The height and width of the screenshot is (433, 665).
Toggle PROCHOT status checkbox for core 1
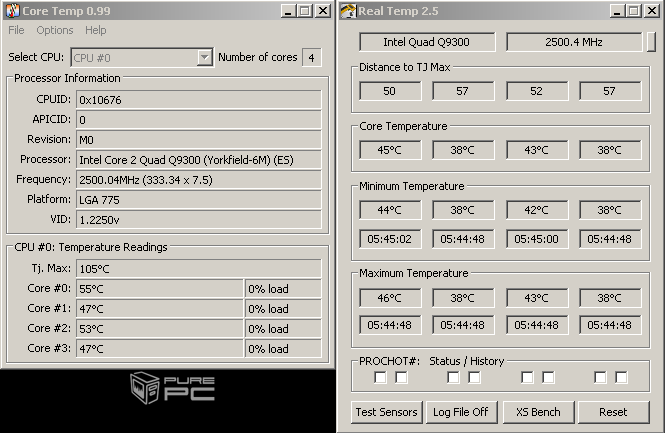(x=453, y=377)
